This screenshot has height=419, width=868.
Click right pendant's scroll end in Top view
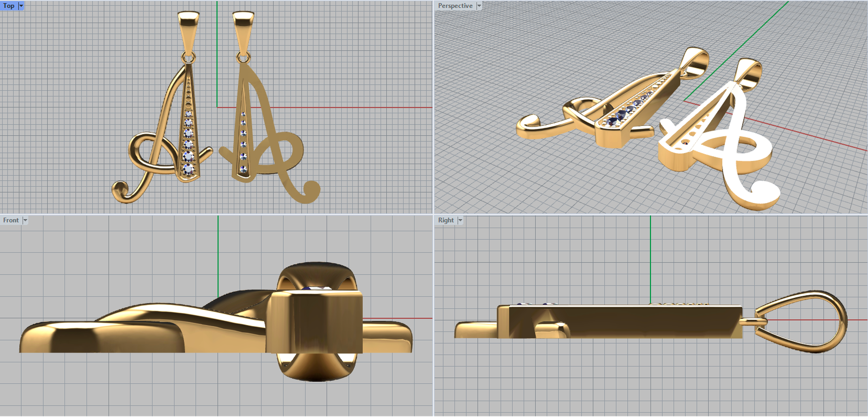point(311,190)
